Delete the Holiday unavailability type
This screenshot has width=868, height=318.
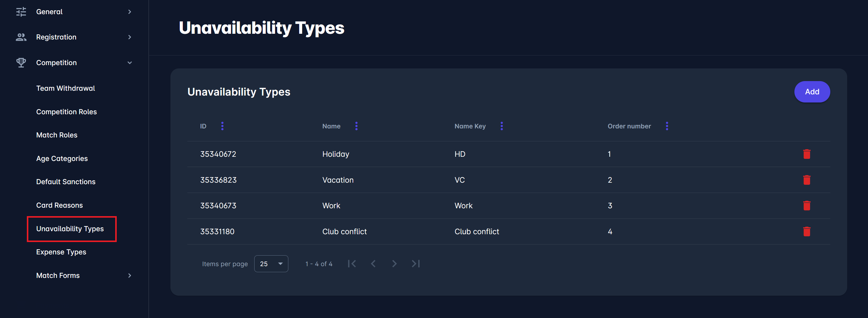click(806, 154)
